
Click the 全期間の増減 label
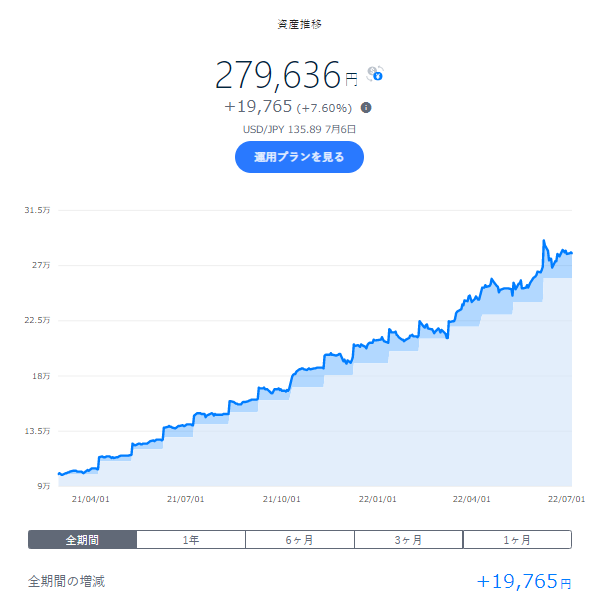pyautogui.click(x=66, y=581)
